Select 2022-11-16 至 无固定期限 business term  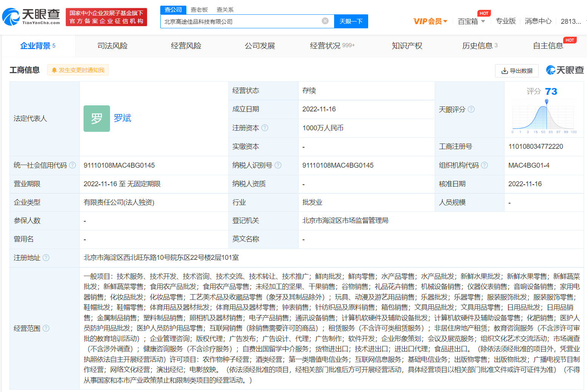(x=122, y=184)
